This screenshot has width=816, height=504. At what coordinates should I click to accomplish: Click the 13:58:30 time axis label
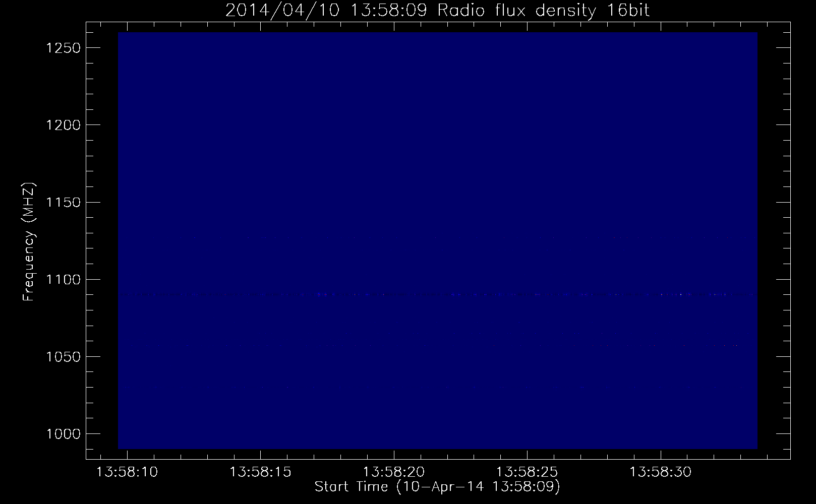click(661, 473)
